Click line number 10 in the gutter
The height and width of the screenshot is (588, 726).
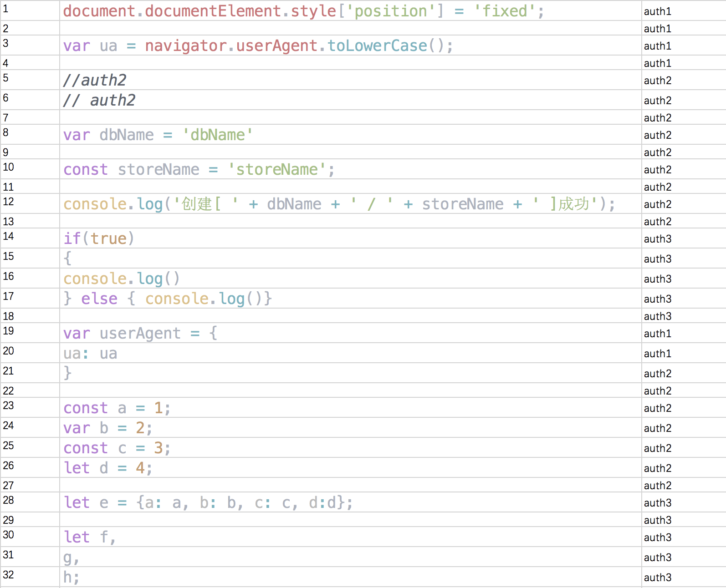(9, 167)
